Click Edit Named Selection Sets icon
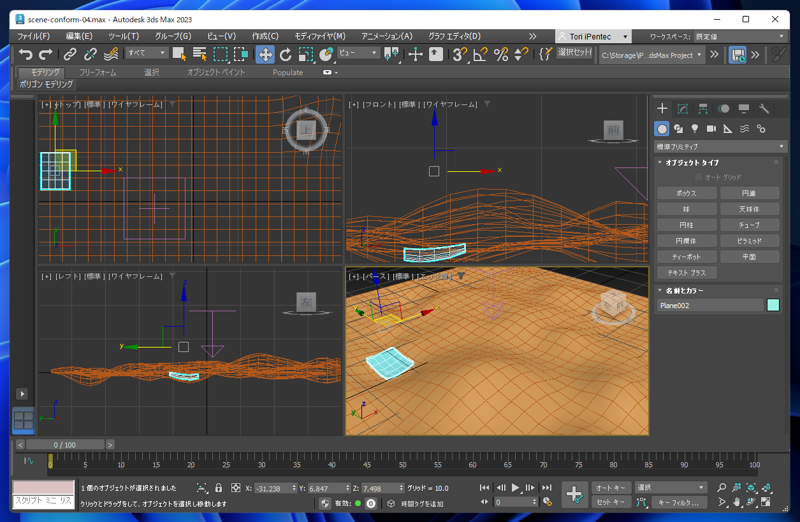The height and width of the screenshot is (522, 800). (x=545, y=54)
